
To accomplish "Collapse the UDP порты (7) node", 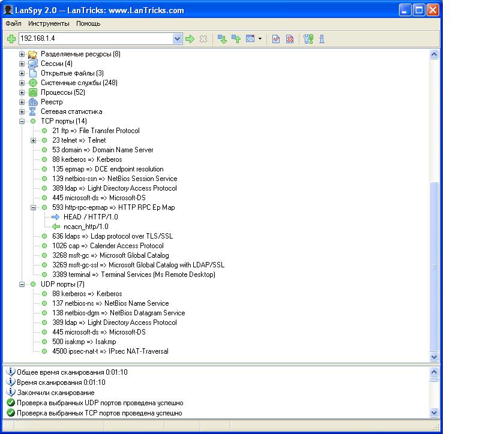I will pyautogui.click(x=22, y=284).
